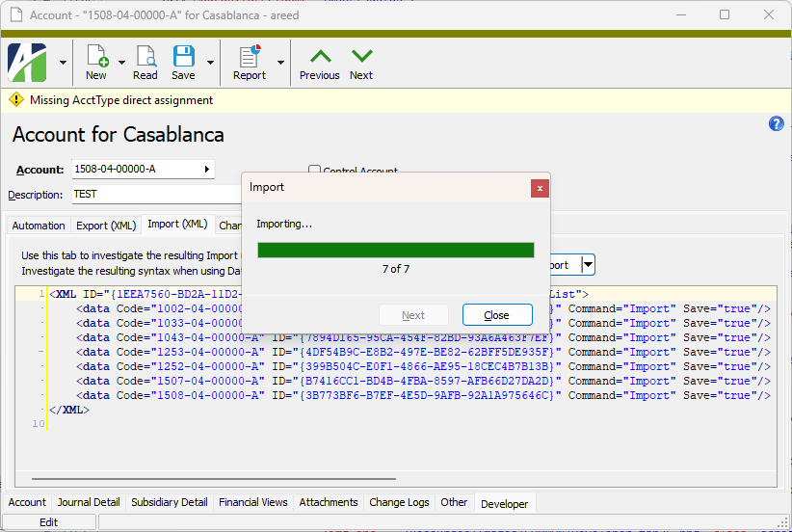Close the Import dialog with red X
Image resolution: width=792 pixels, height=532 pixels.
[x=540, y=189]
